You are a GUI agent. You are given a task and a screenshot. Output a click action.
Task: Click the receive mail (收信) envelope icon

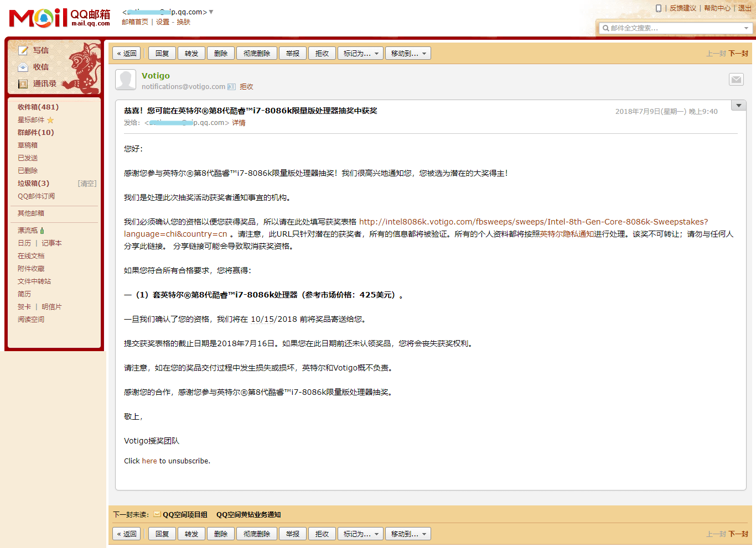pos(23,67)
